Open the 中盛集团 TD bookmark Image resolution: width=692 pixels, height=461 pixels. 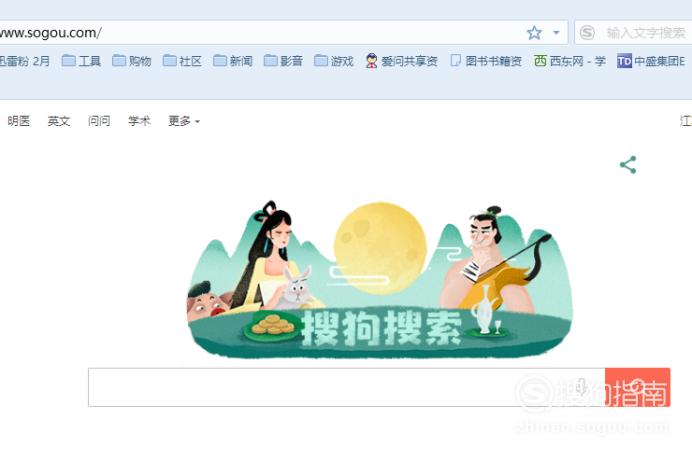click(x=651, y=61)
